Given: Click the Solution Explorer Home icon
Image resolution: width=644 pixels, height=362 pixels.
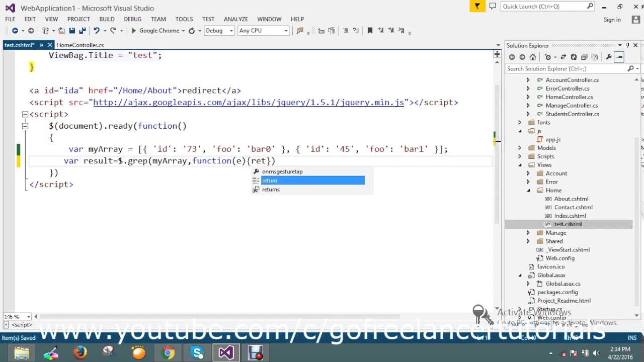Looking at the screenshot, I should tap(533, 57).
